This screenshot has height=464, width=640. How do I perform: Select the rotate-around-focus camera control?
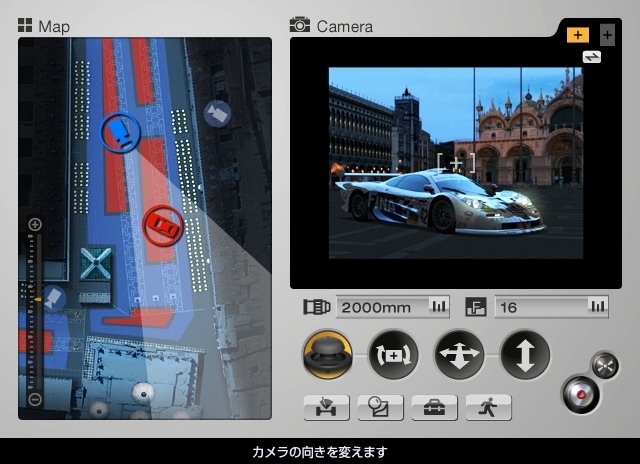393,355
